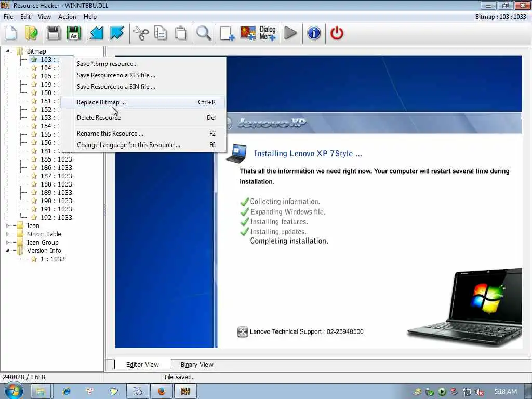Choose Replace Bitmap from the context menu

142,102
